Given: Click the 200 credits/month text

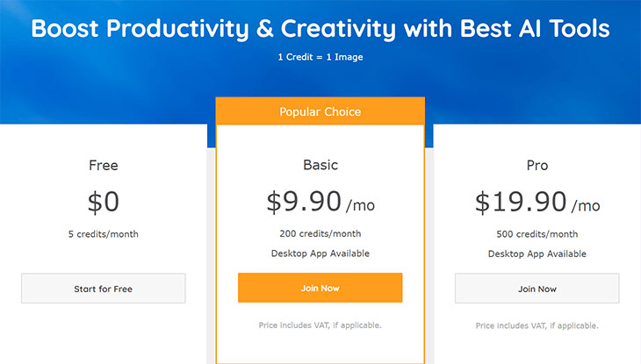Looking at the screenshot, I should click(x=320, y=233).
